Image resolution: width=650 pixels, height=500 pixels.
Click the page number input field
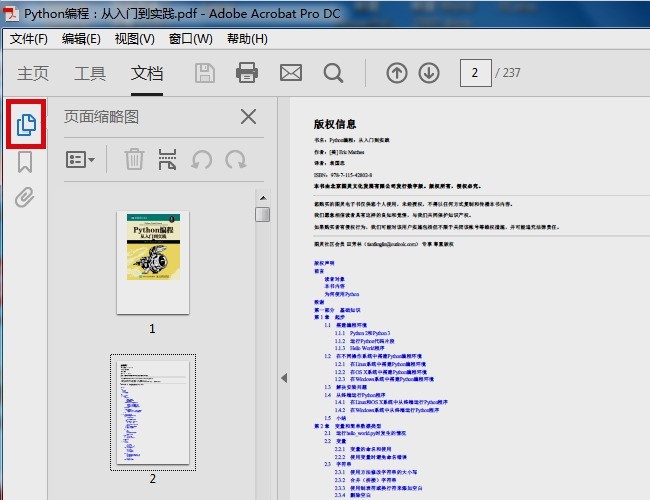[x=476, y=73]
